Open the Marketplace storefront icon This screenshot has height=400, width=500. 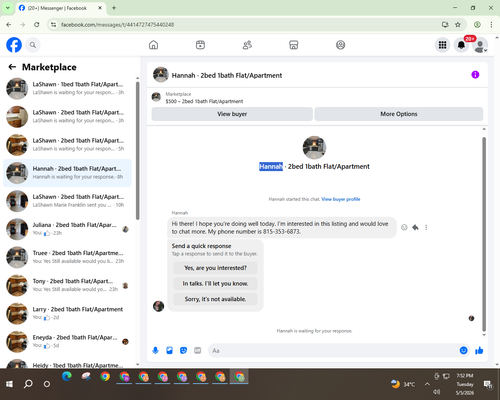(x=294, y=45)
